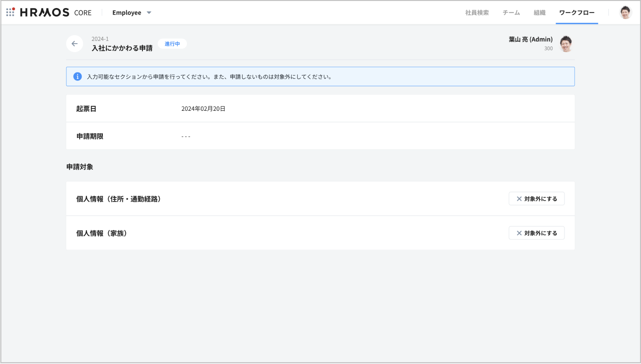Screen dimensions: 641x364
Task: Click the 申請期限 empty value field
Action: [186, 136]
